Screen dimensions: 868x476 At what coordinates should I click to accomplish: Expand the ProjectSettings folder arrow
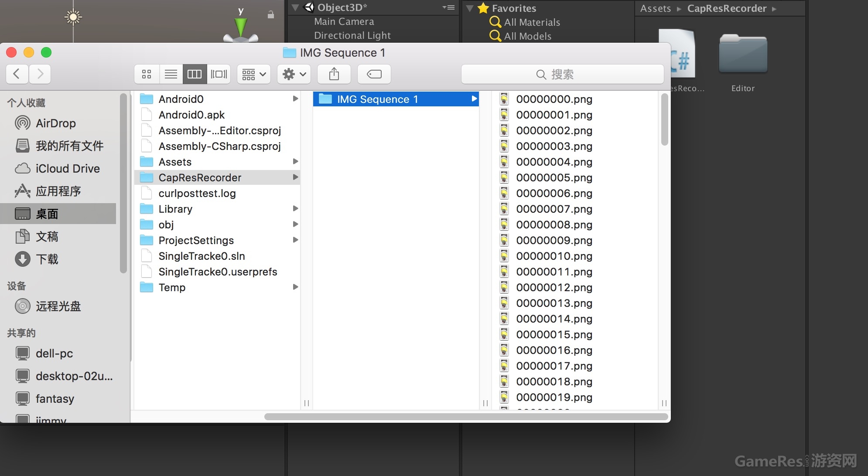point(295,240)
